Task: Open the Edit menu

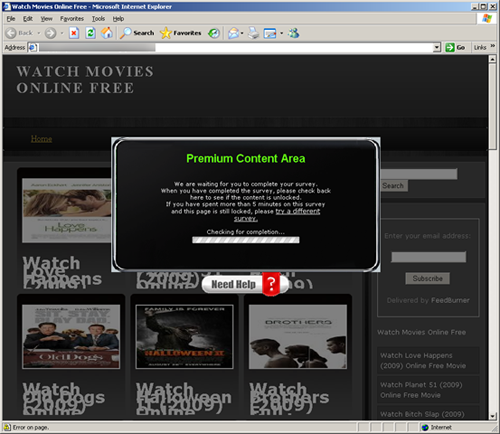Action: (28, 19)
